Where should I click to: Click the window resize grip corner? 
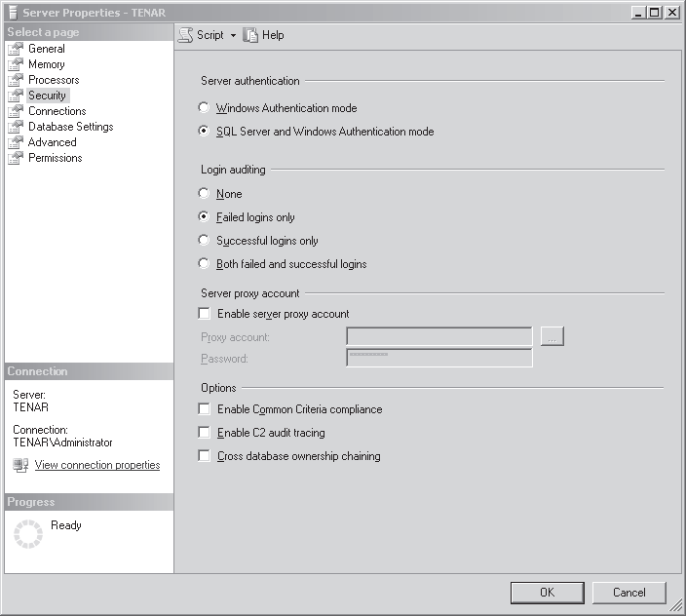(676, 605)
